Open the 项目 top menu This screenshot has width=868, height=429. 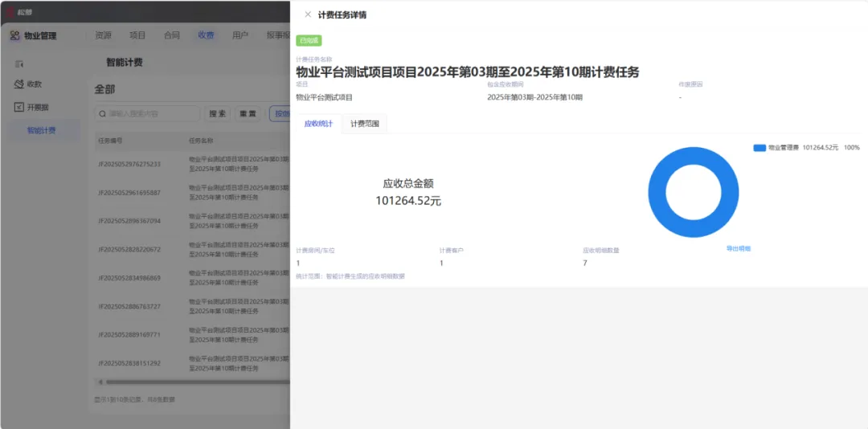click(x=137, y=35)
